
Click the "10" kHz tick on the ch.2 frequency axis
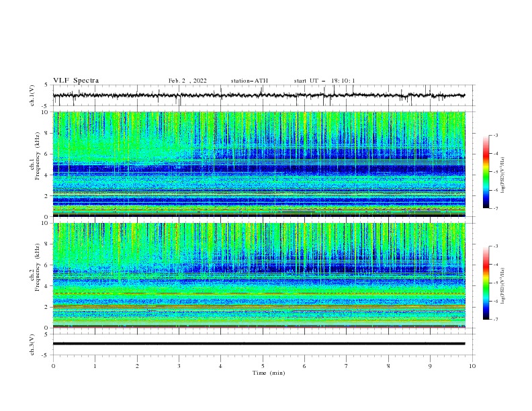(x=46, y=223)
